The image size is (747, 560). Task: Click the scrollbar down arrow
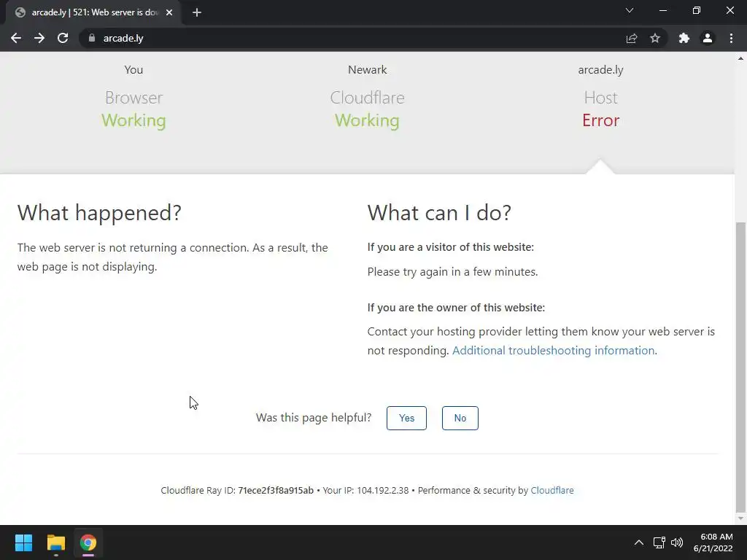coord(740,518)
